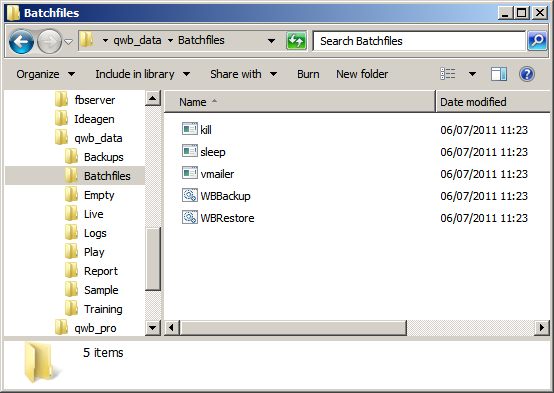The height and width of the screenshot is (393, 554).
Task: Click the sleep batch file icon
Action: tap(190, 151)
